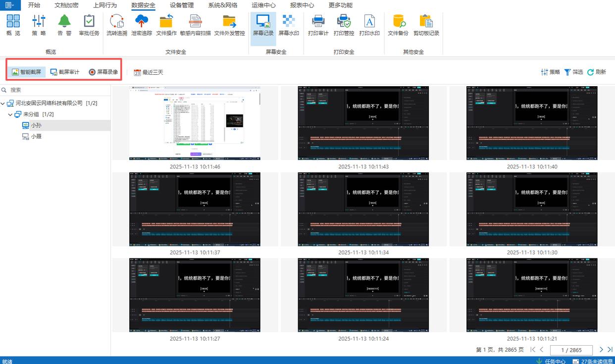Open the 最近三天 date range selector
This screenshot has height=364, width=615.
pyautogui.click(x=148, y=72)
